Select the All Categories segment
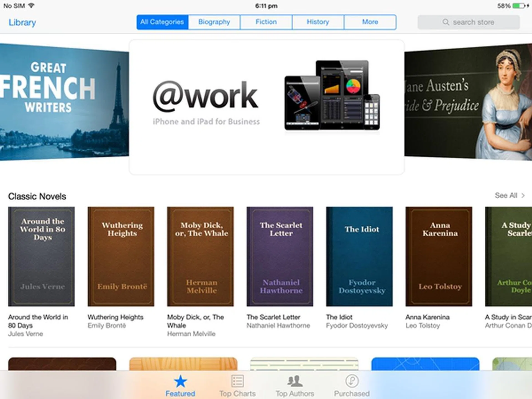The width and height of the screenshot is (532, 399). pyautogui.click(x=162, y=22)
